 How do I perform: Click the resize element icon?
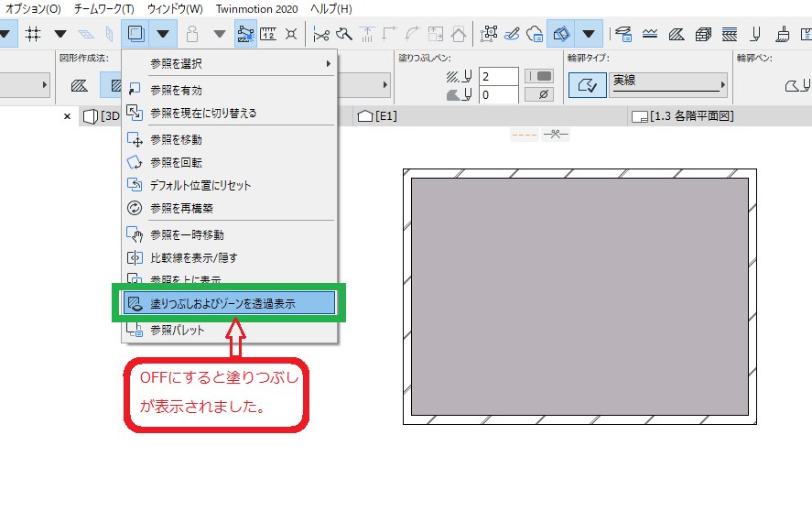coord(436,34)
